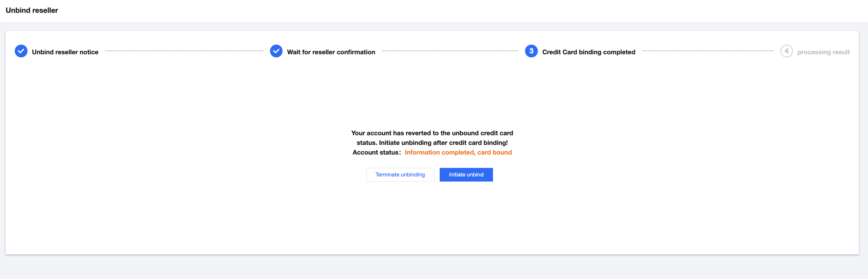Click the 'Wait for reseller confirmation' step label
This screenshot has width=868, height=279.
331,52
